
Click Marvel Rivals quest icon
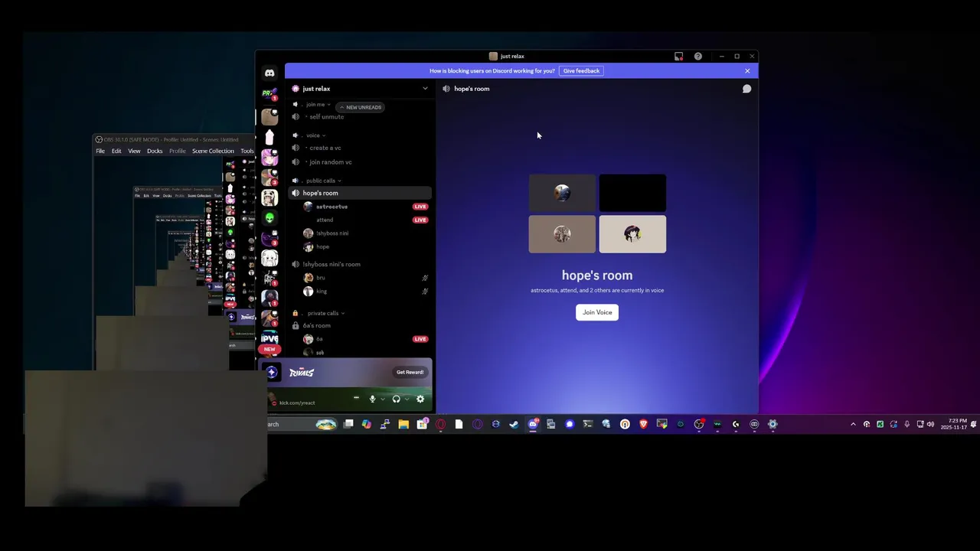pos(272,373)
